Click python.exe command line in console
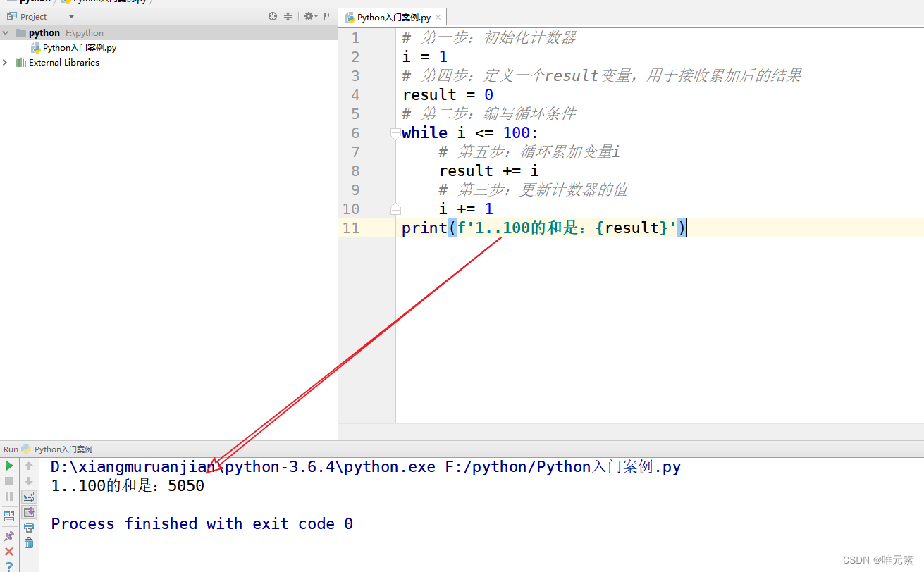The height and width of the screenshot is (572, 924). tap(366, 467)
